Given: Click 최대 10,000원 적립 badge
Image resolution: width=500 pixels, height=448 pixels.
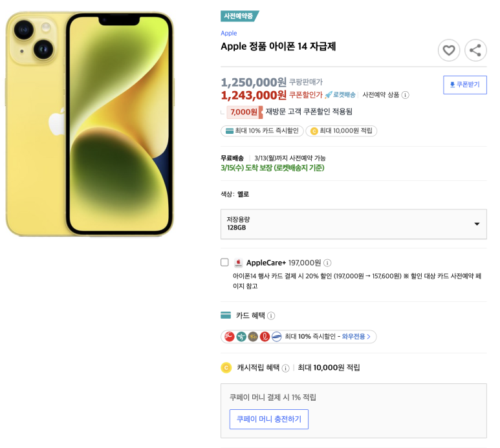Looking at the screenshot, I should (341, 131).
